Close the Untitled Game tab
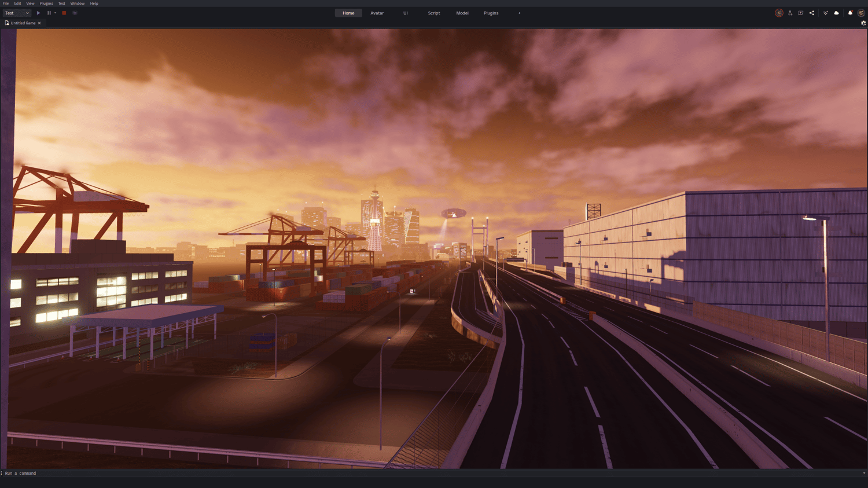The height and width of the screenshot is (488, 868). [39, 23]
